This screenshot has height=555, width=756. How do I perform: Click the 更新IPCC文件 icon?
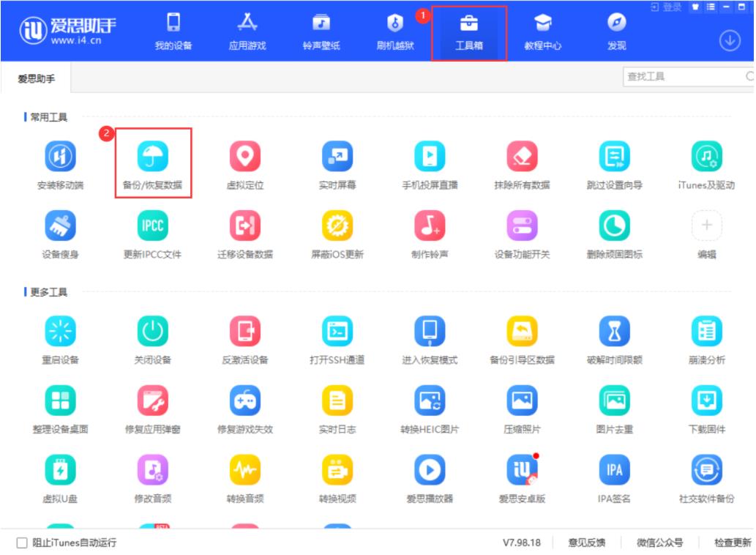pyautogui.click(x=152, y=226)
